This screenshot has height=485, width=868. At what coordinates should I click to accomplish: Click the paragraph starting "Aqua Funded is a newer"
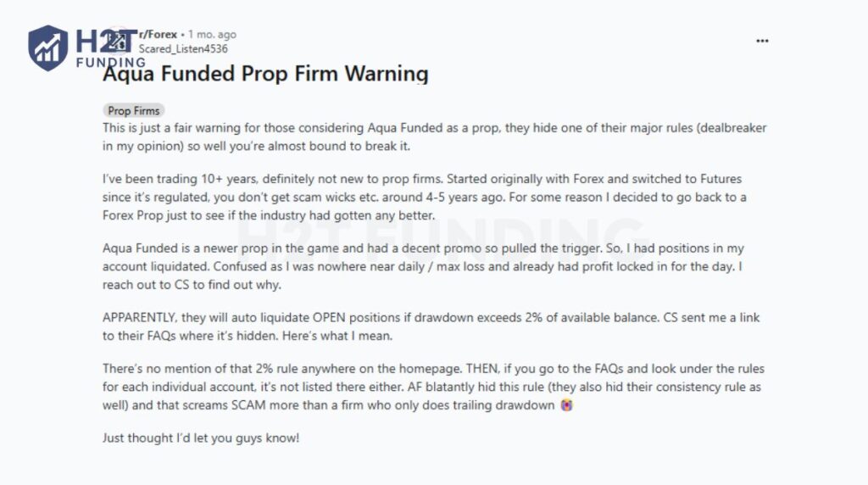pos(434,266)
